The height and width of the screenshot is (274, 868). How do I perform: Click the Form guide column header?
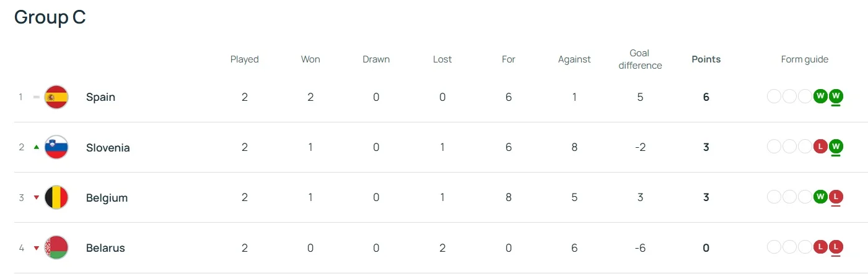point(804,59)
